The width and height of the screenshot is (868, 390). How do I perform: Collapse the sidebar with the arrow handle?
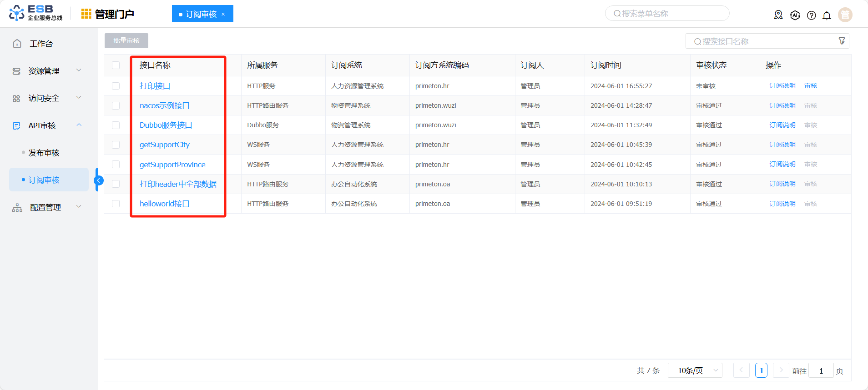(98, 180)
